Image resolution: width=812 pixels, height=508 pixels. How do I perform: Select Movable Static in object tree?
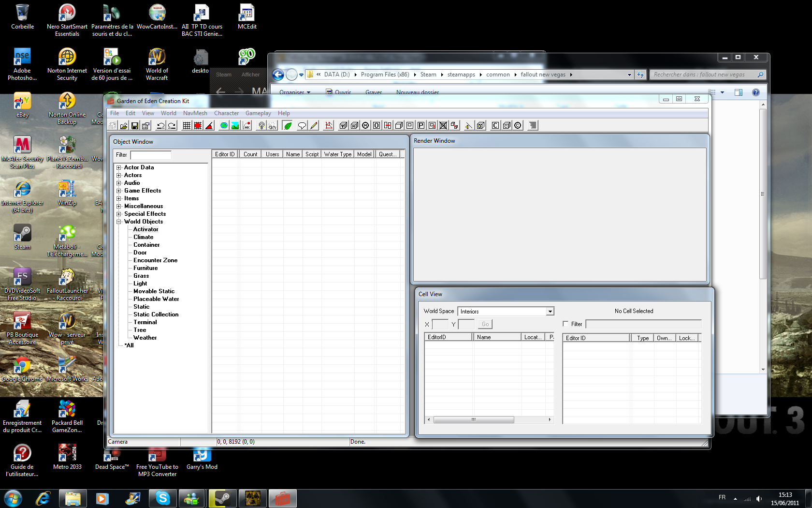[x=154, y=291]
